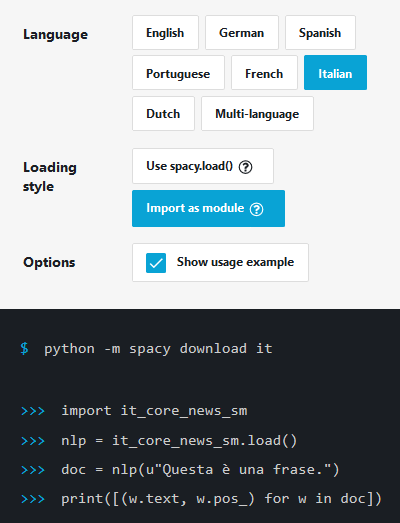The width and height of the screenshot is (400, 523).
Task: Select the French language button
Action: pos(264,73)
